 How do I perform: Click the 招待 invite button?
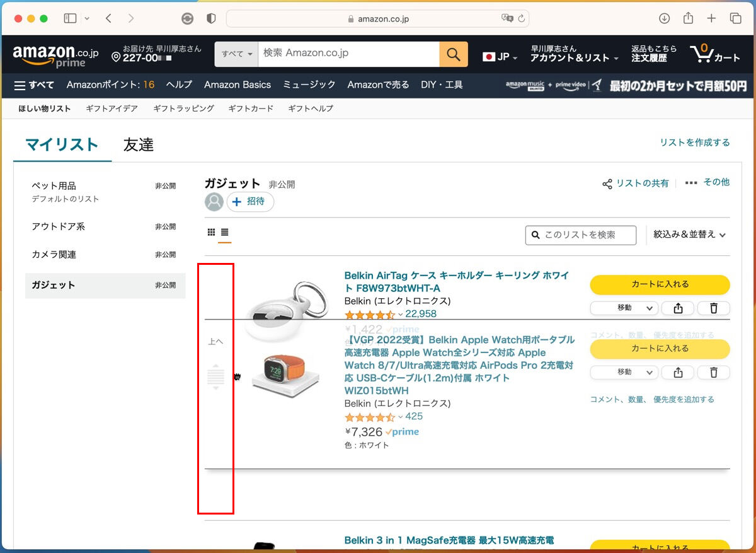(x=250, y=202)
